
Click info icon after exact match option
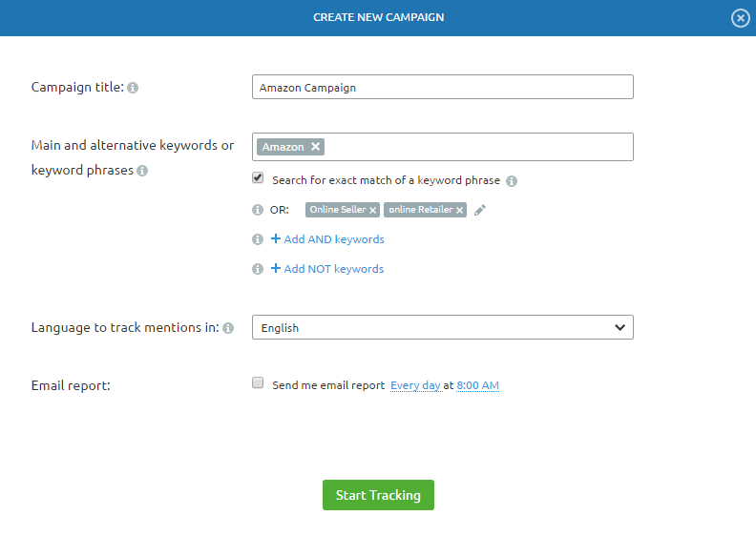tap(512, 181)
